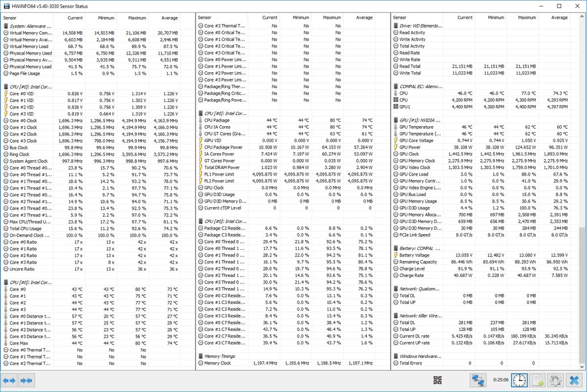Select the Memory Timings group header
The height and width of the screenshot is (392, 587).
(x=219, y=356)
